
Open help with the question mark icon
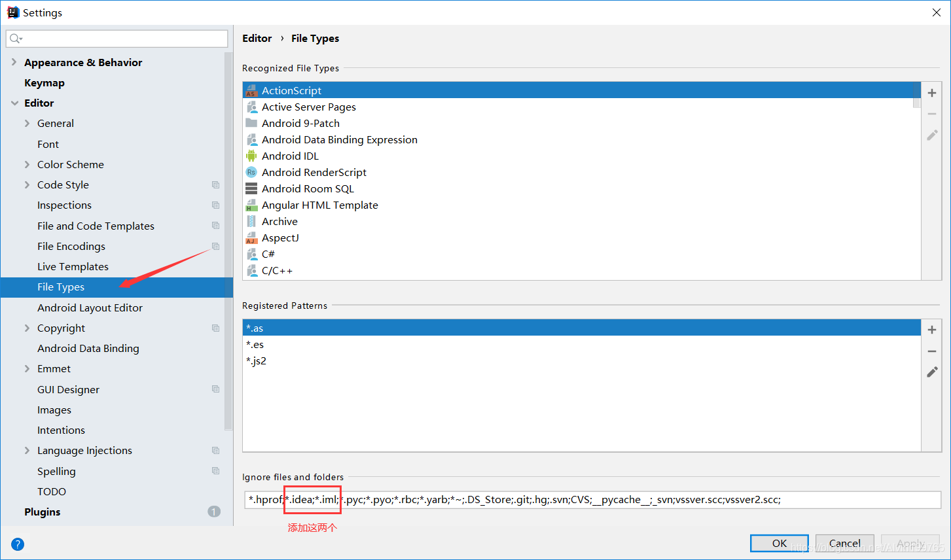pos(18,544)
